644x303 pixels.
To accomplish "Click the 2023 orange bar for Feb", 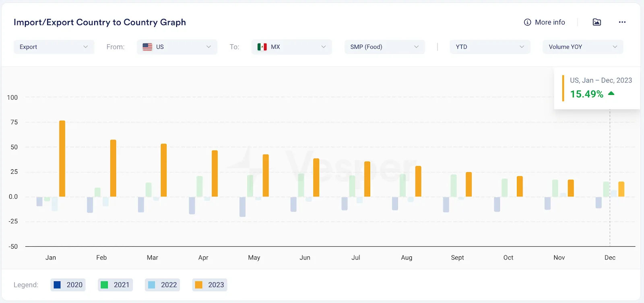I will 113,168.
